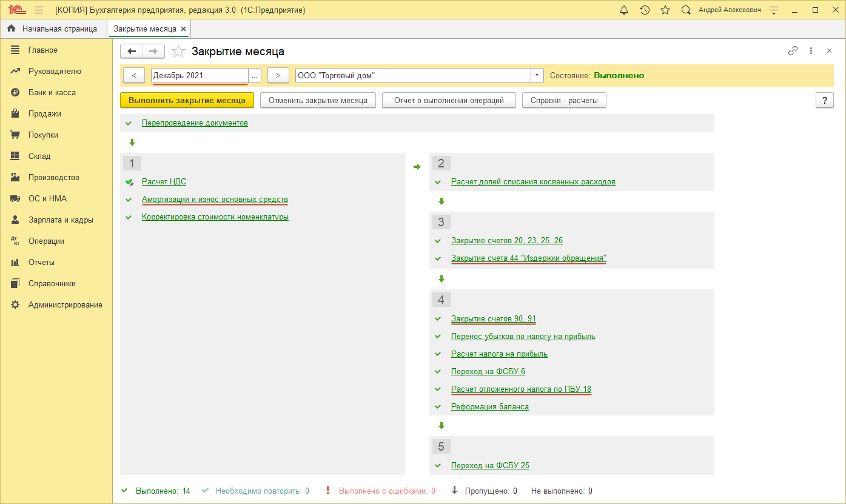Image resolution: width=846 pixels, height=504 pixels.
Task: Click Не выполнено: 0 status counter
Action: tap(562, 491)
